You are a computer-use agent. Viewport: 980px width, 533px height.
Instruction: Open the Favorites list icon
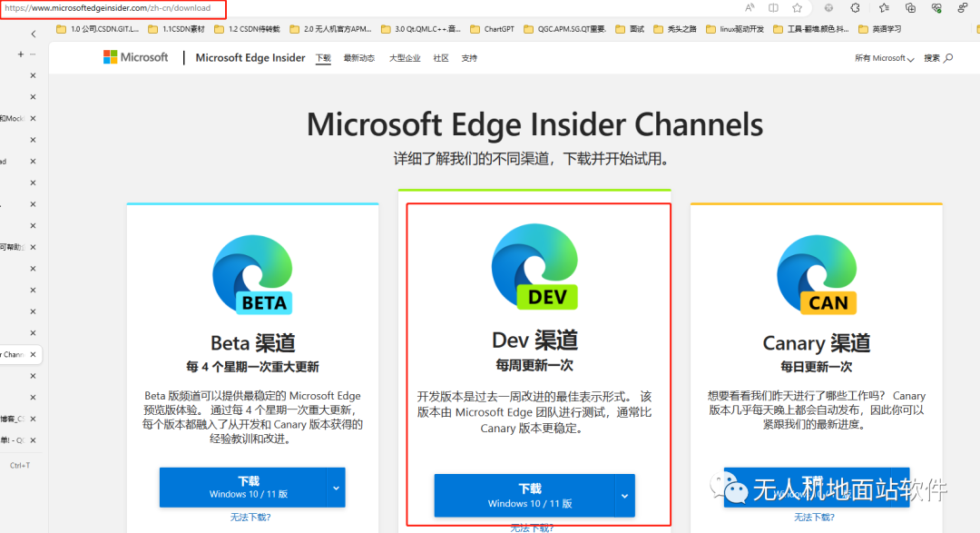pyautogui.click(x=884, y=8)
